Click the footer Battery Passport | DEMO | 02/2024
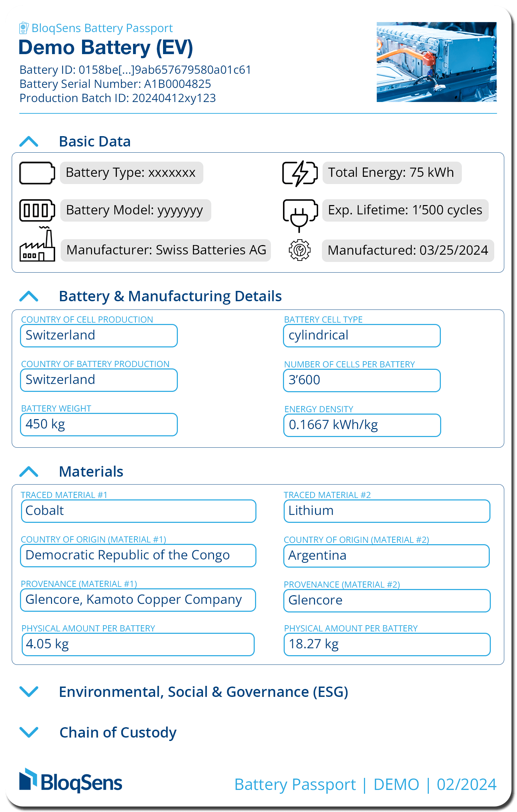517x812 pixels. (x=365, y=784)
